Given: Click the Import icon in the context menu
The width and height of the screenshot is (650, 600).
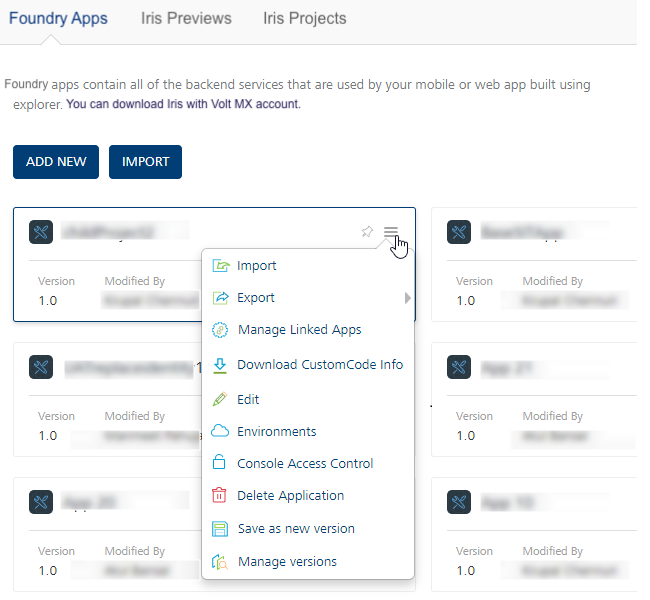Looking at the screenshot, I should (221, 266).
